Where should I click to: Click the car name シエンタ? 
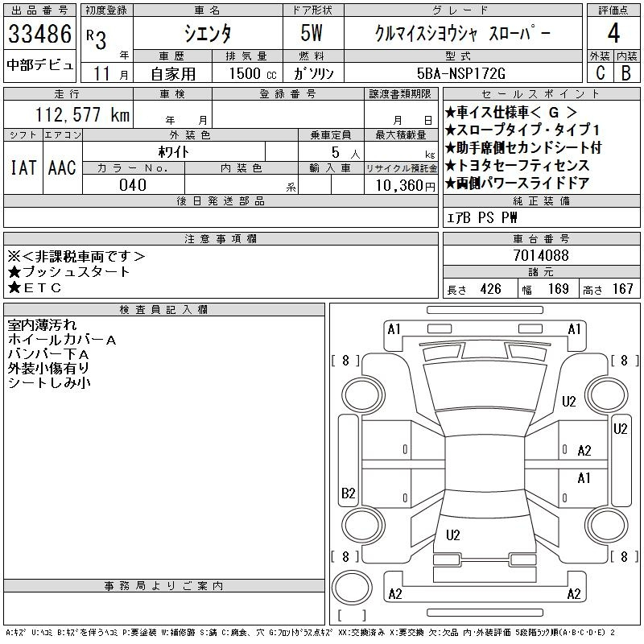pos(207,35)
